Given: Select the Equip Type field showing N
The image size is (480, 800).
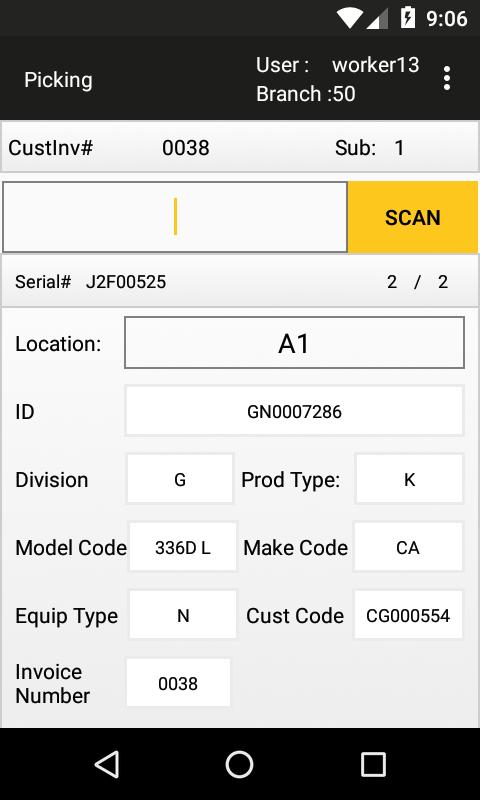Looking at the screenshot, I should tap(183, 615).
